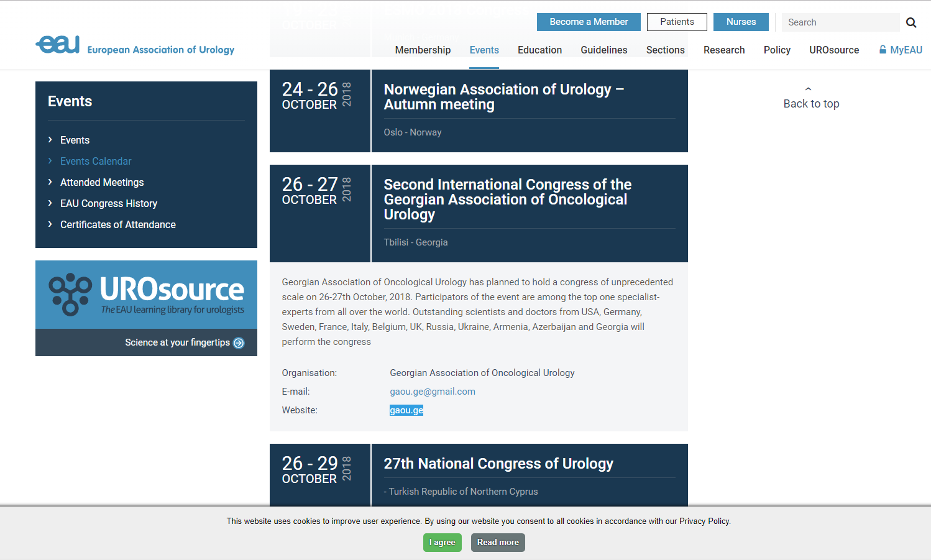This screenshot has width=931, height=560.
Task: Click chevron beside Certificates of Attendance
Action: pyautogui.click(x=50, y=224)
